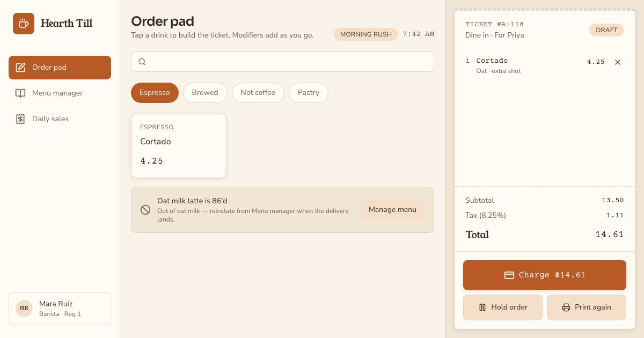
Task: Click the 86'd prohibited icon in the banner
Action: pyautogui.click(x=145, y=210)
